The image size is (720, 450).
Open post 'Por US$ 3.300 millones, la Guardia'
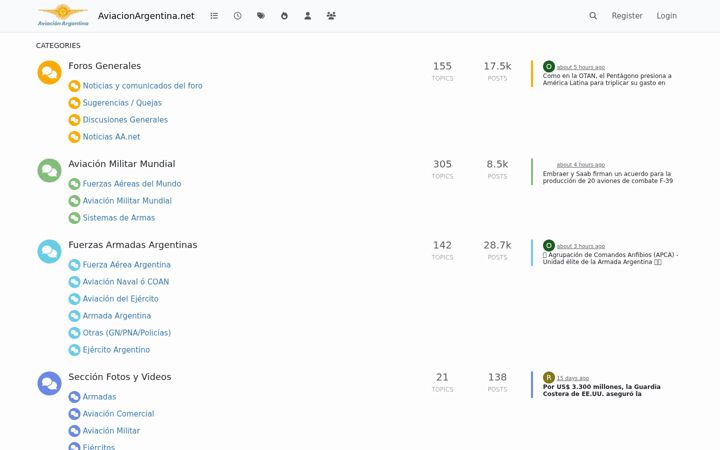coord(602,390)
